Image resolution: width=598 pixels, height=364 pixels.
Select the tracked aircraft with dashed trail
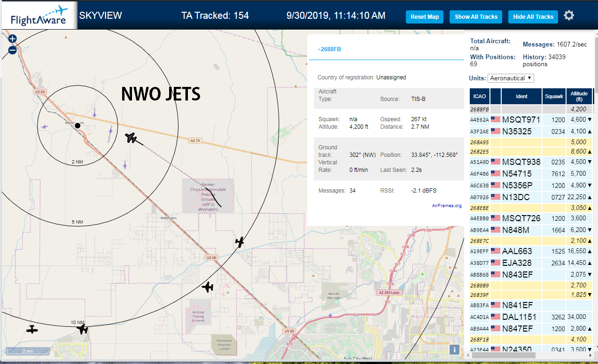(x=131, y=138)
